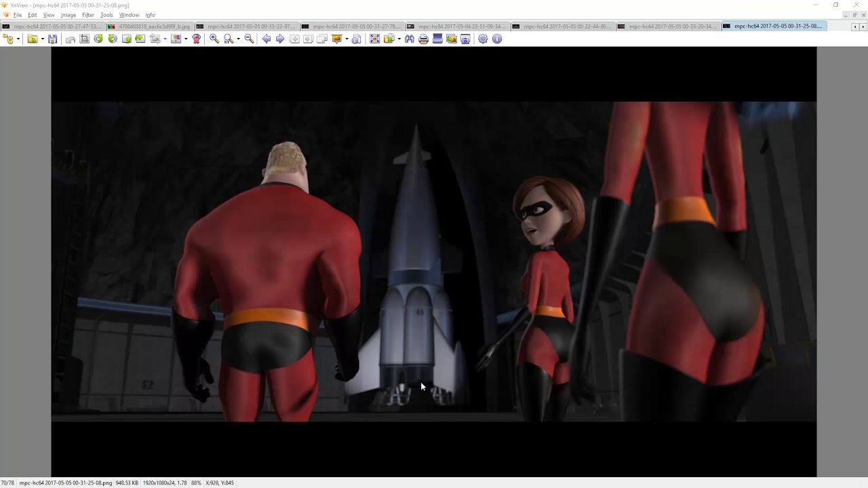
Task: Expand the Adjust colors dropdown arrow
Action: [x=186, y=39]
